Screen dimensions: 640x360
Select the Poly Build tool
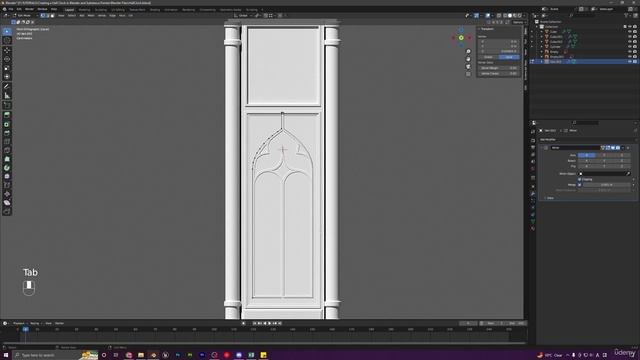pos(7,159)
